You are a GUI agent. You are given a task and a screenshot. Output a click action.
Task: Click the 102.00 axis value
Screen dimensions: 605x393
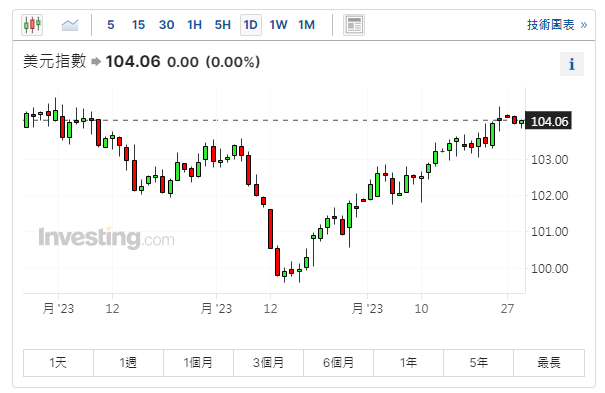click(549, 196)
